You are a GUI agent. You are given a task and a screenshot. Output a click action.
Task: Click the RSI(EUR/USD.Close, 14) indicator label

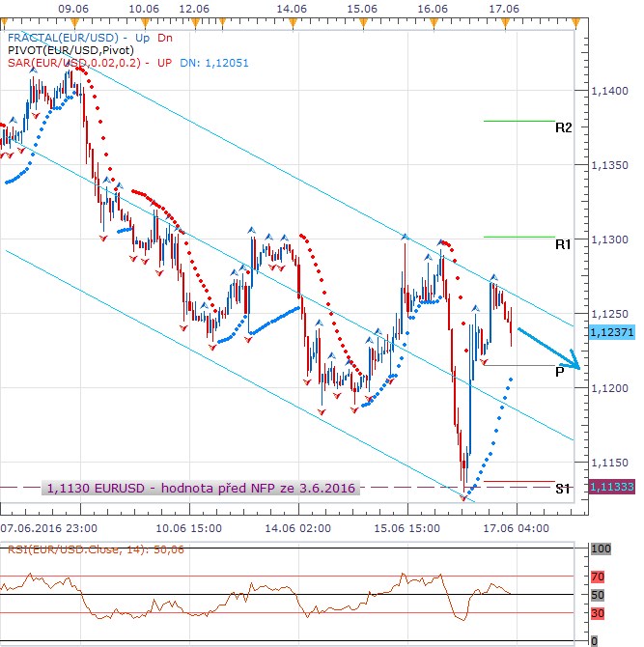(73, 550)
